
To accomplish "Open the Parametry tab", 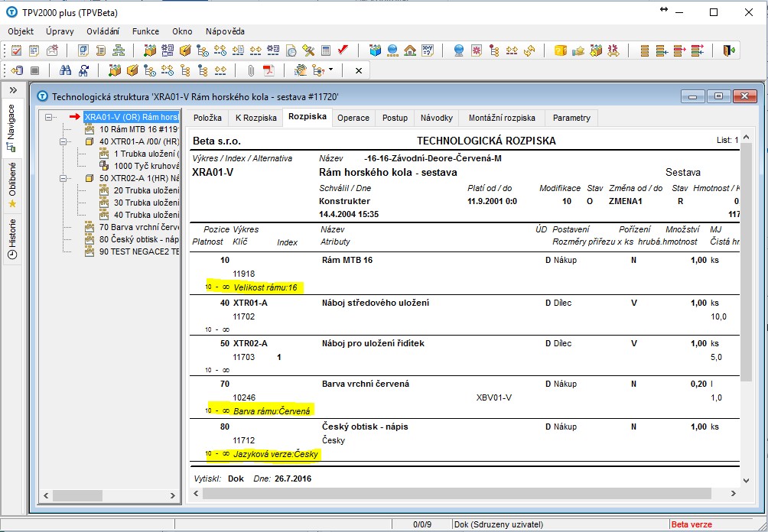I will coord(571,118).
